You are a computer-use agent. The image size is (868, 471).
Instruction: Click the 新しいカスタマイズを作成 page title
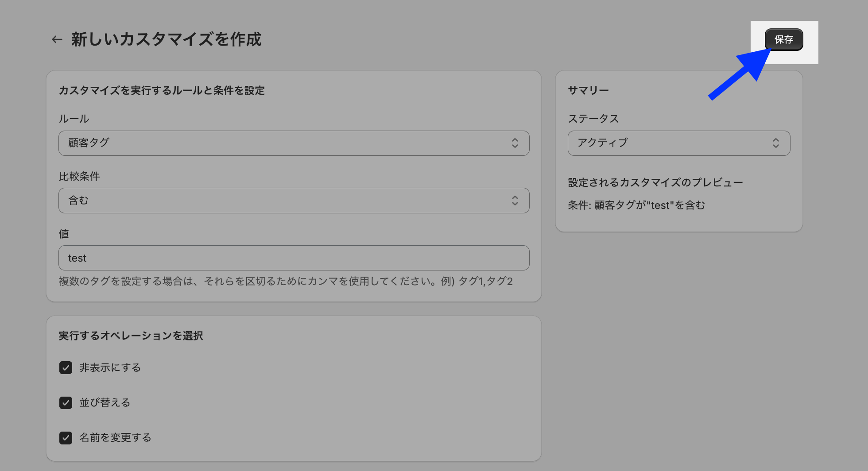(x=166, y=39)
